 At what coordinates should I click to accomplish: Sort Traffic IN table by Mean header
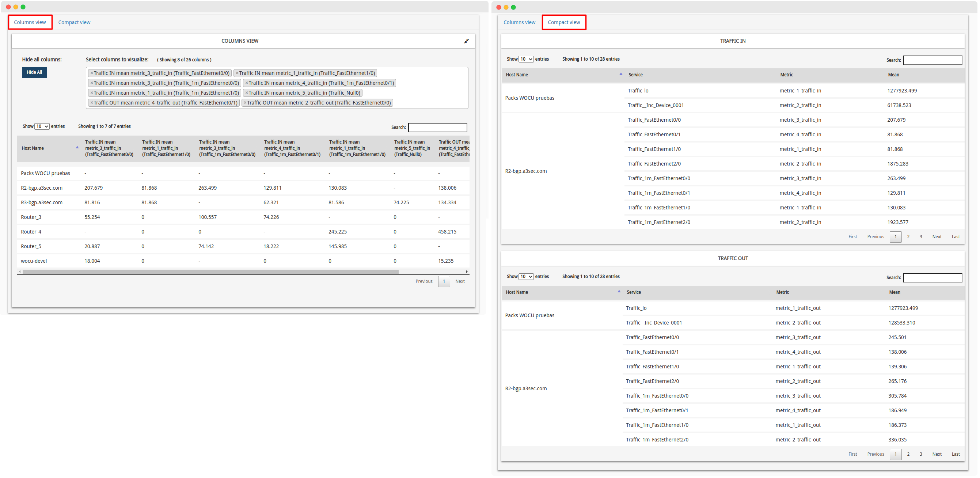coord(893,75)
